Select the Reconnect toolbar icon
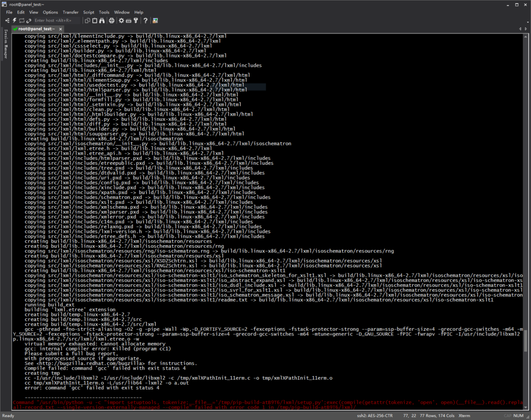531x420 pixels. pyautogui.click(x=22, y=21)
